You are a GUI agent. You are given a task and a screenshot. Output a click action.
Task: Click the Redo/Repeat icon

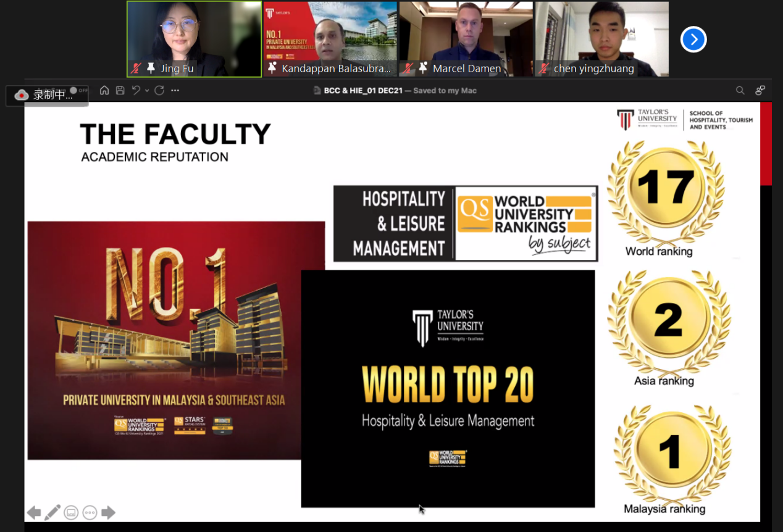pyautogui.click(x=159, y=90)
